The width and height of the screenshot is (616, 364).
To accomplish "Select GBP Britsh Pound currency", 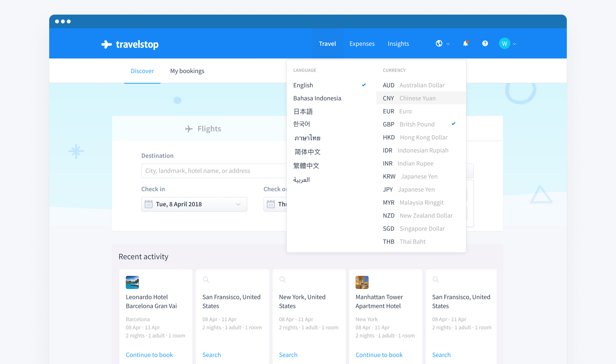I will pyautogui.click(x=421, y=124).
